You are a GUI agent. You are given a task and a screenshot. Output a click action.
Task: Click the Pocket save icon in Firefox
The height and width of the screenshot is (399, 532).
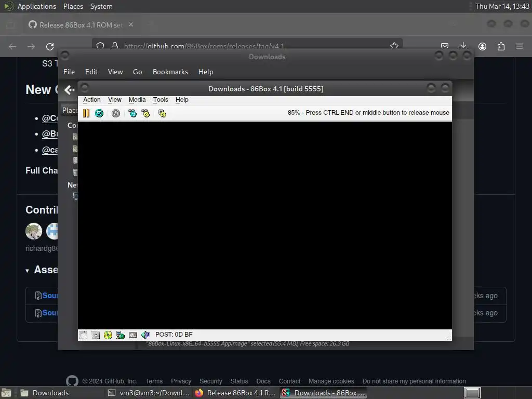tap(445, 46)
